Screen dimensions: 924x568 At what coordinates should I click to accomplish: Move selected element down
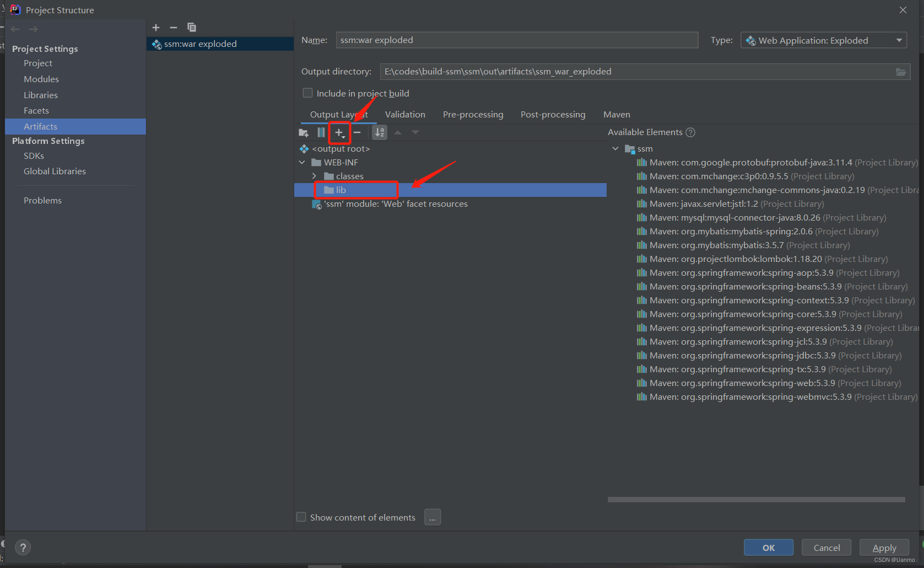(x=415, y=132)
